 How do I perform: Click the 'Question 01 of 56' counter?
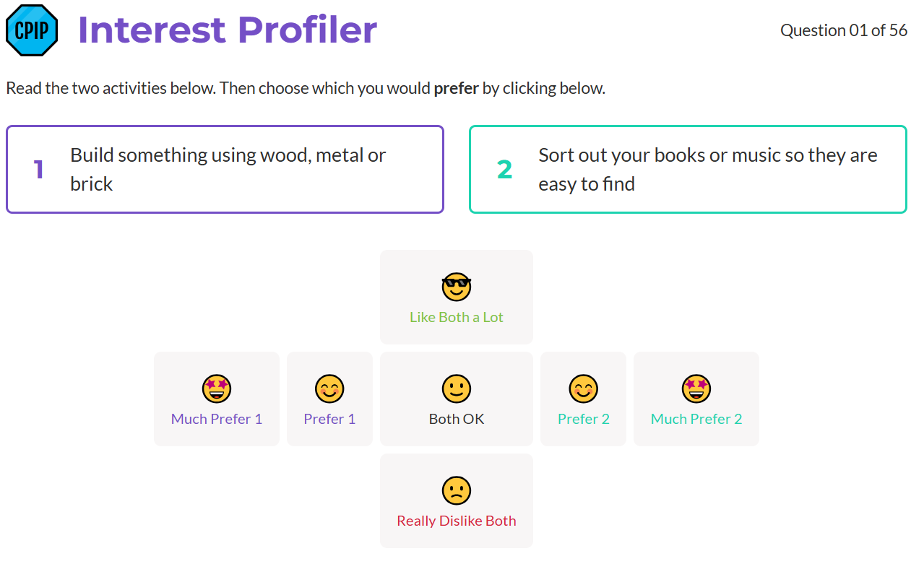point(844,30)
